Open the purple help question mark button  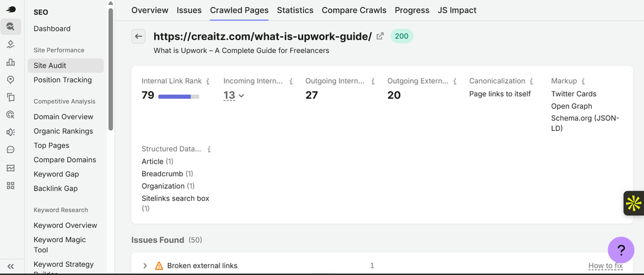(x=621, y=250)
